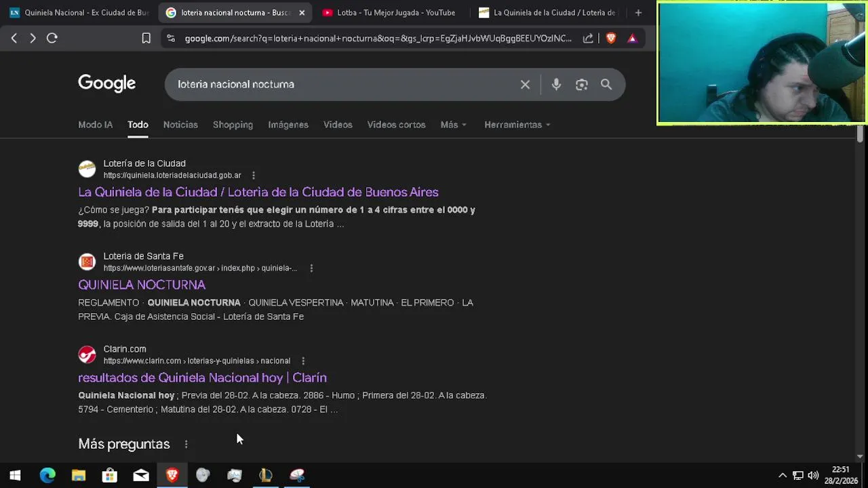Start voice search with microphone

click(x=556, y=85)
